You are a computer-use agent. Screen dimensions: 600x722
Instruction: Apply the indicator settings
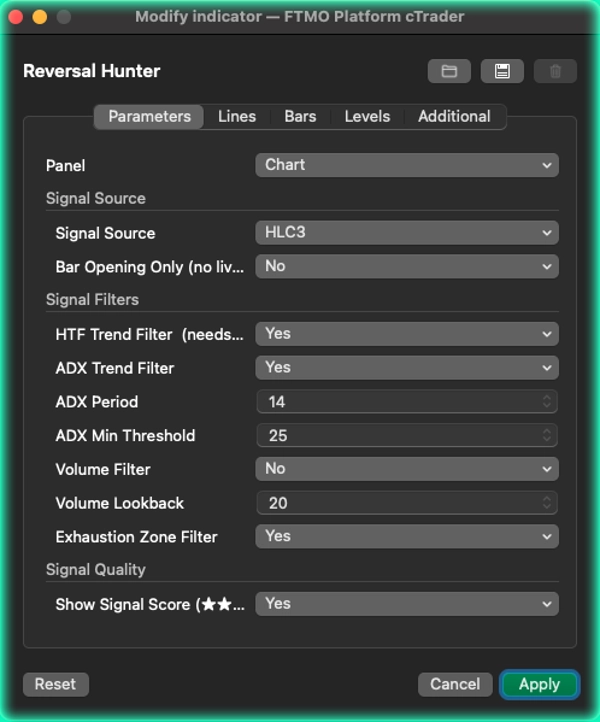pos(539,684)
